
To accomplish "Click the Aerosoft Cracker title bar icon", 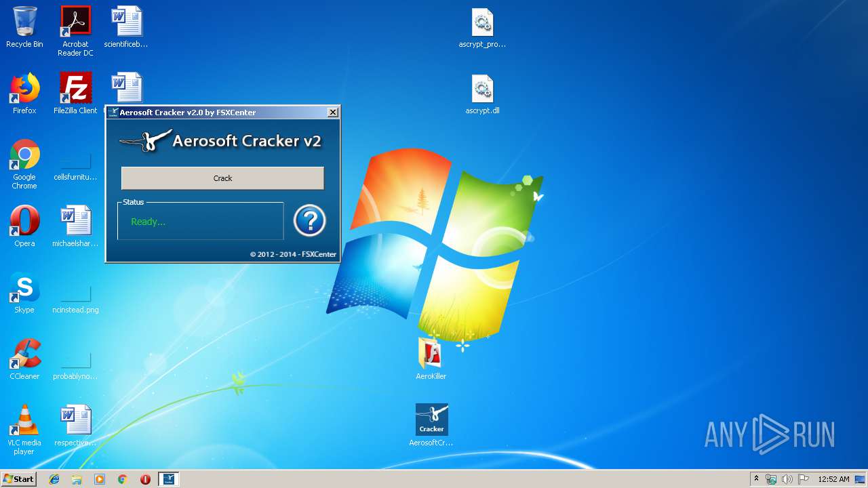I will [113, 113].
